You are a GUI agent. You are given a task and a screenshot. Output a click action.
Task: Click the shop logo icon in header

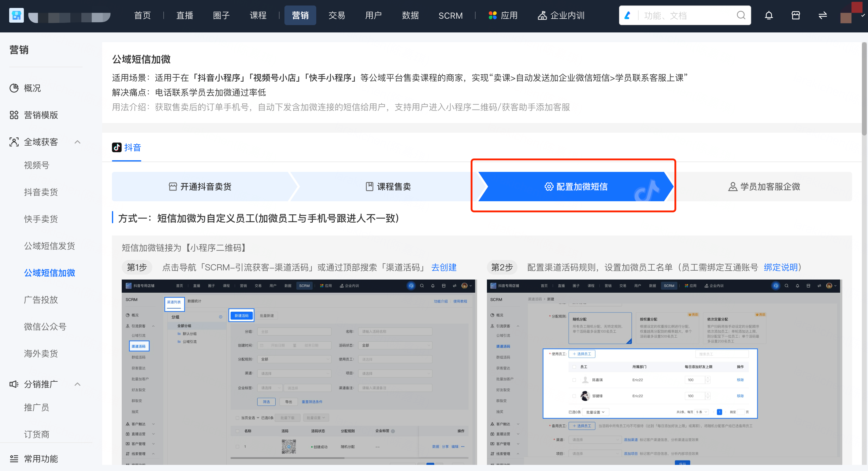tap(16, 15)
